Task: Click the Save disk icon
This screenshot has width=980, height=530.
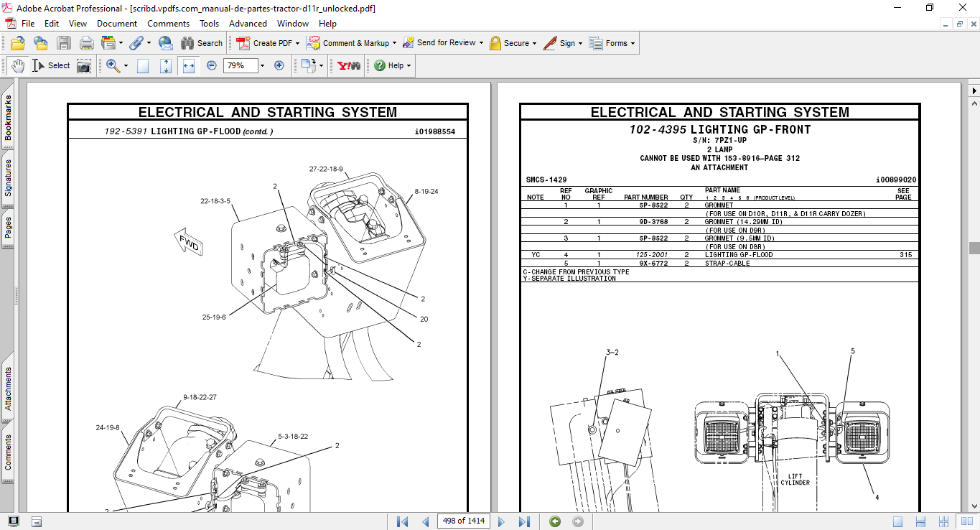Action: coord(64,43)
